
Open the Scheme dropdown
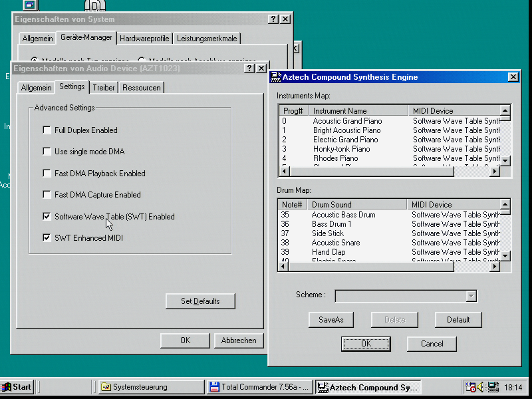471,296
